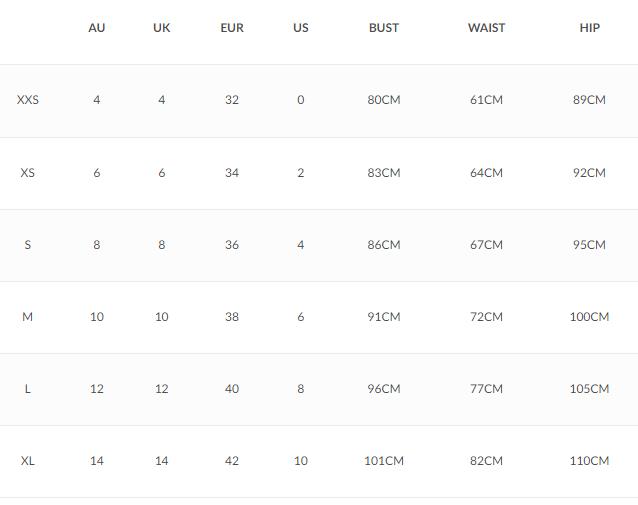This screenshot has height=505, width=638.
Task: Select the XS size row label
Action: point(28,173)
